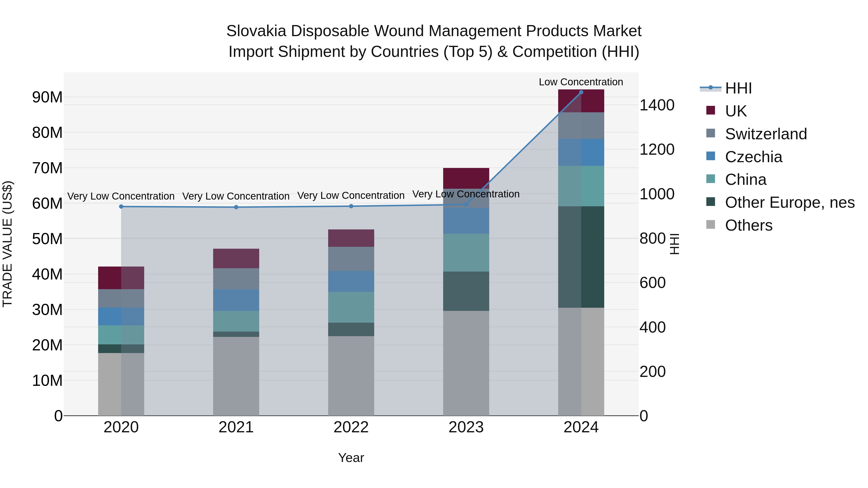Toggle the China legend entry

(x=736, y=180)
